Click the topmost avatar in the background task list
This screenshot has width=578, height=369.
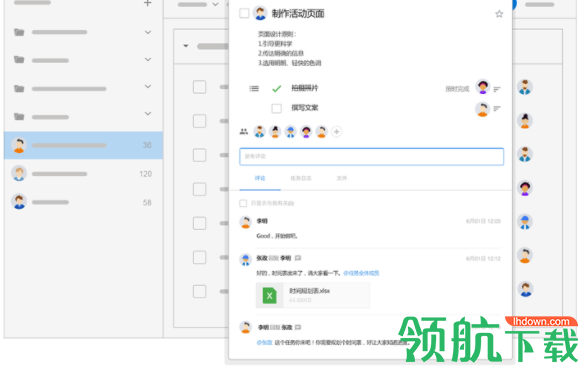525,87
